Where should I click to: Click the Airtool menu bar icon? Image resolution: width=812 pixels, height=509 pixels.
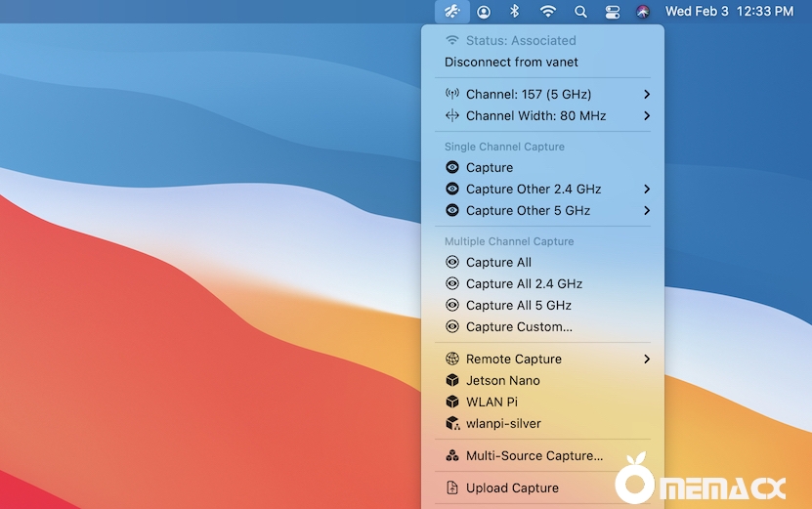pos(450,12)
